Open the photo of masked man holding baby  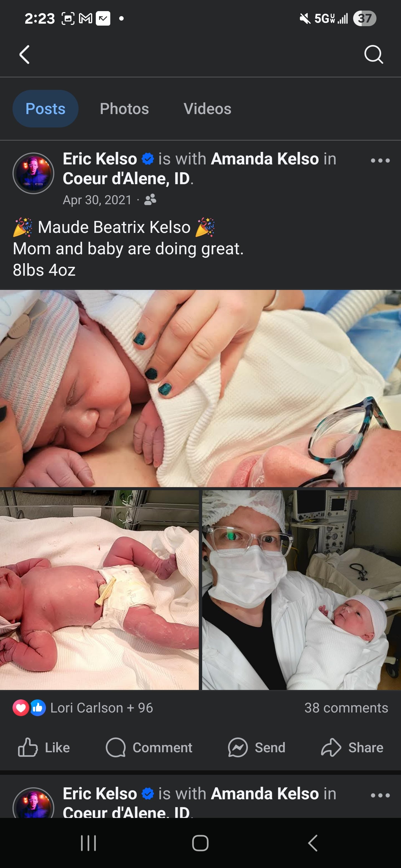click(x=302, y=590)
